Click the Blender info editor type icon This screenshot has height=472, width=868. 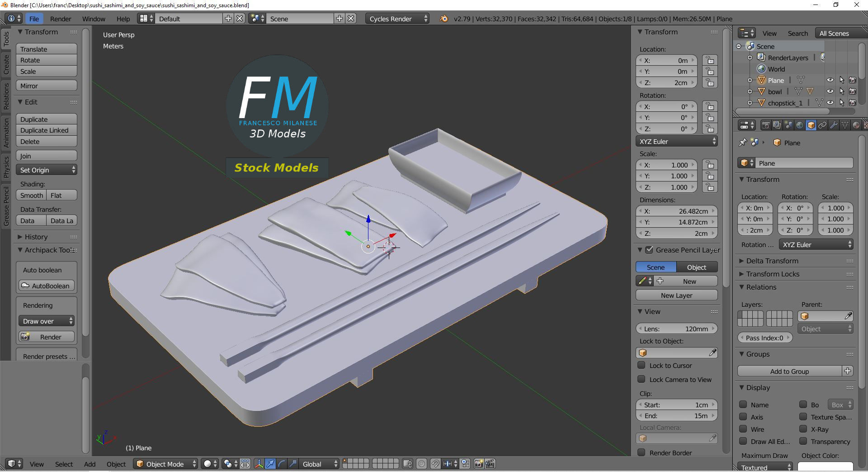point(14,19)
